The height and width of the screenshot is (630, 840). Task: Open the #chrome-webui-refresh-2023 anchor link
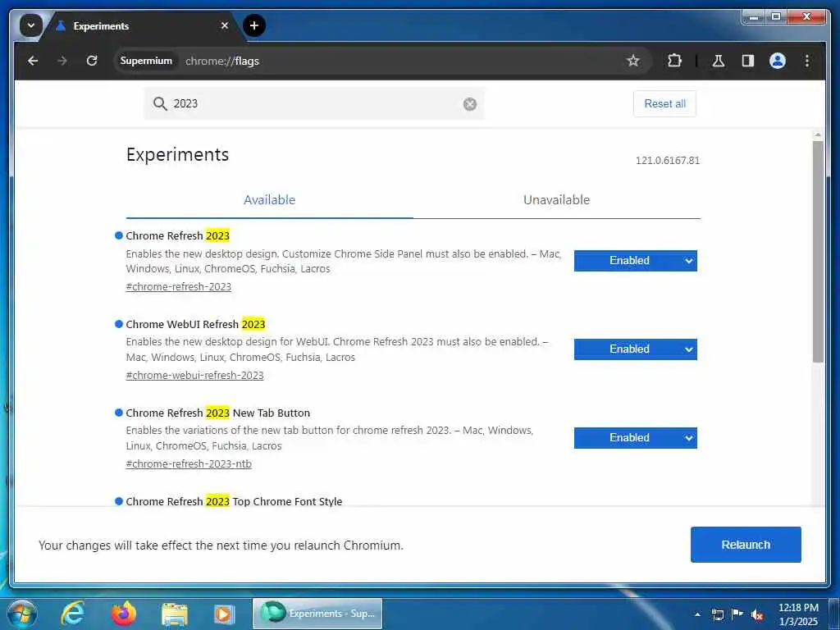pos(194,376)
